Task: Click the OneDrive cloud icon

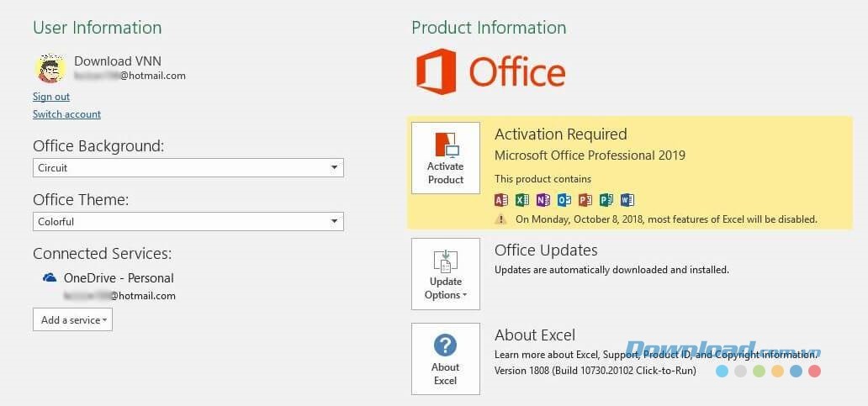Action: pyautogui.click(x=50, y=277)
